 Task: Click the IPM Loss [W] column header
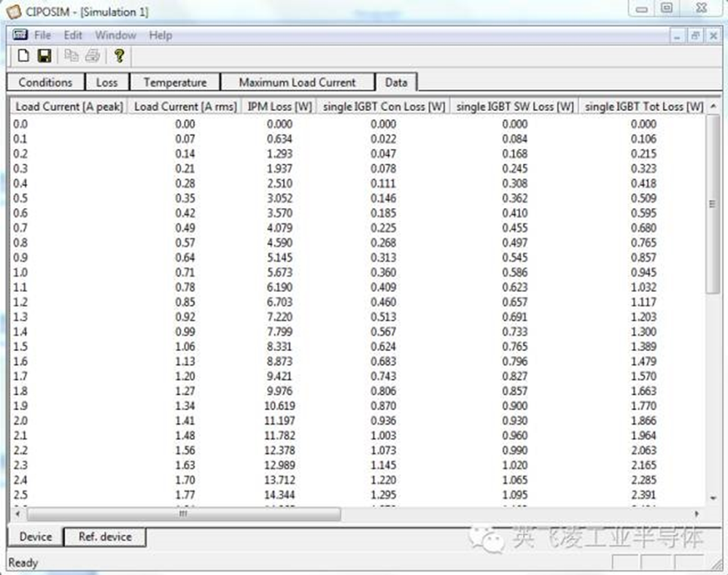[279, 107]
